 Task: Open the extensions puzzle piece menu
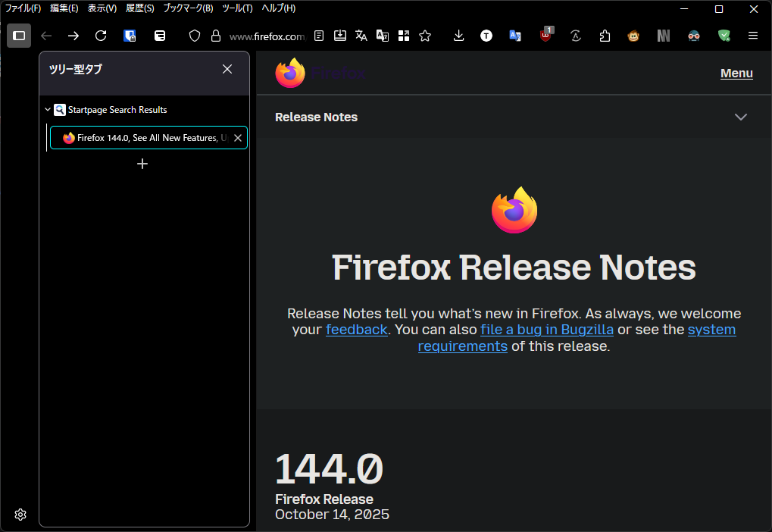(605, 36)
